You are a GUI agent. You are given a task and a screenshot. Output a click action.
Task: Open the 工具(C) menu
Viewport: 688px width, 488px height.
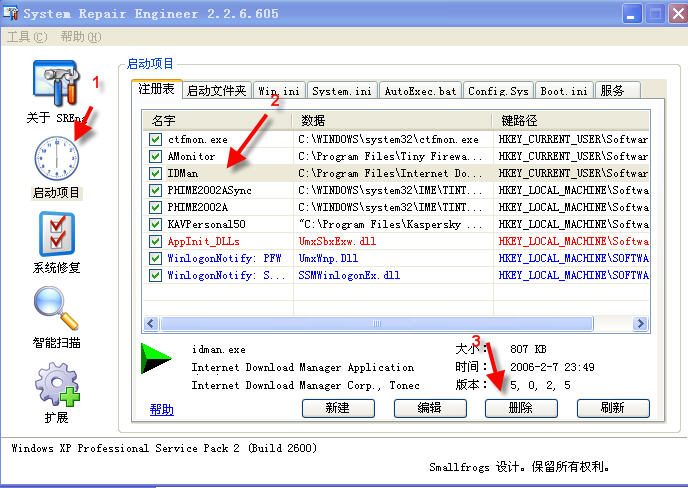(x=27, y=37)
